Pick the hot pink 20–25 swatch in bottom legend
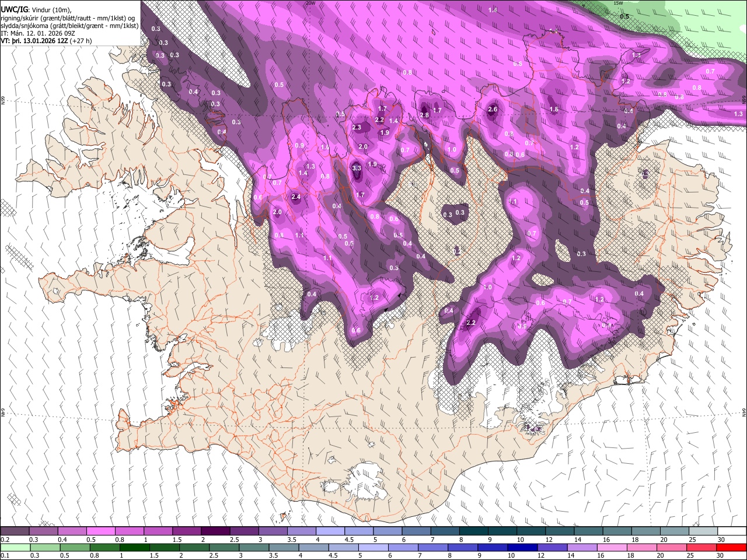The image size is (747, 560). pos(671,547)
